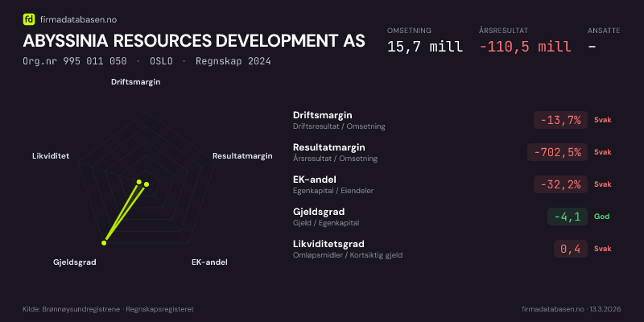644x322 pixels.
Task: Click the God rating next to Gjeldsgrad
Action: tap(601, 217)
